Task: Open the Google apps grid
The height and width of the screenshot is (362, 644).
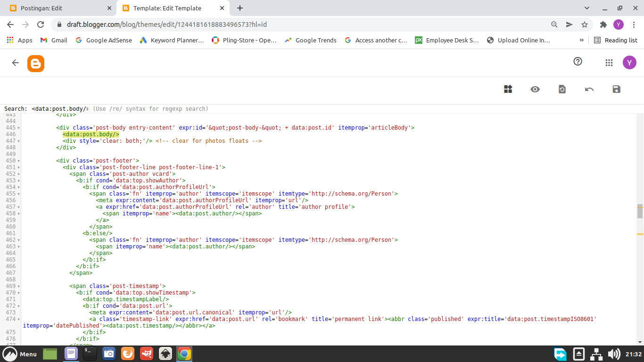Action: point(609,63)
